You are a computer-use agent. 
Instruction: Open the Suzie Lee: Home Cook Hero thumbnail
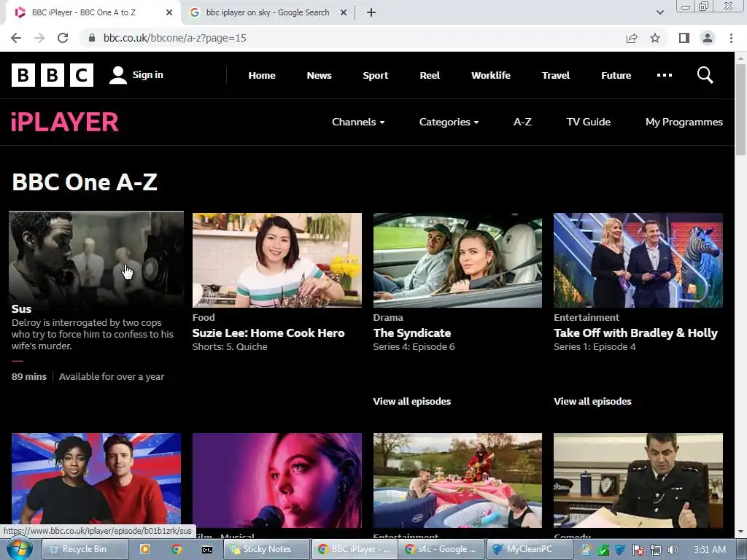pos(276,260)
